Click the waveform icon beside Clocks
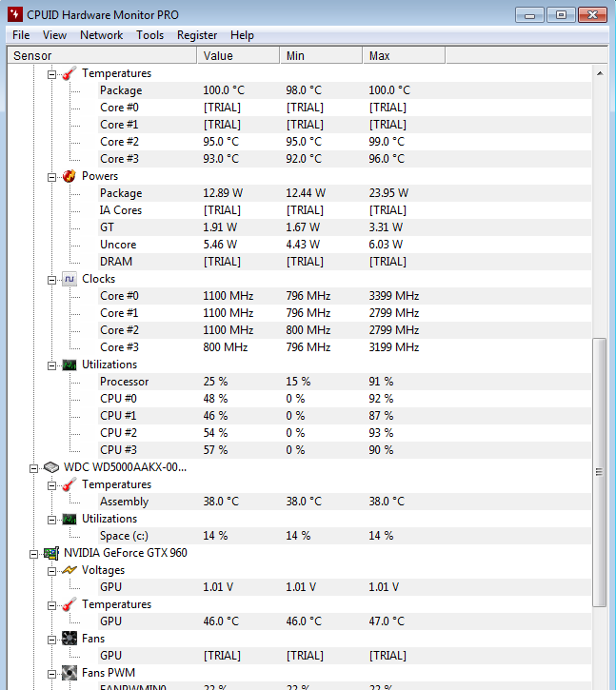 (x=70, y=279)
